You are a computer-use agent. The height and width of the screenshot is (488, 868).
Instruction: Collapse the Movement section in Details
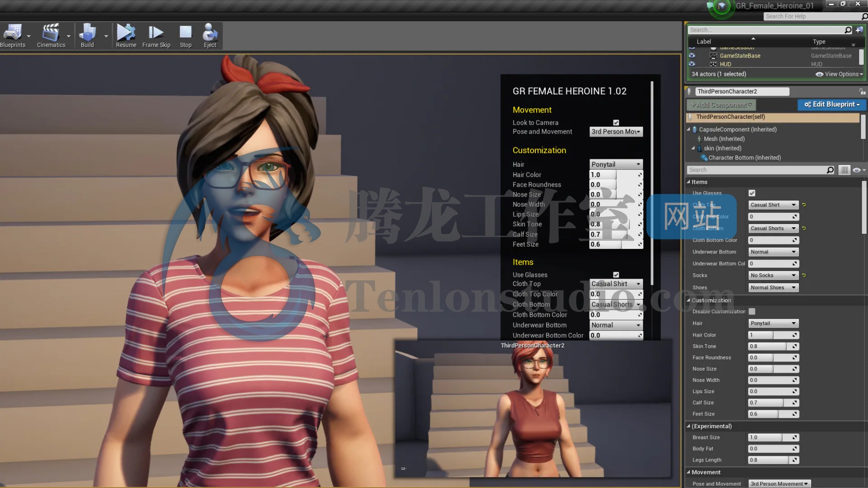(x=689, y=472)
